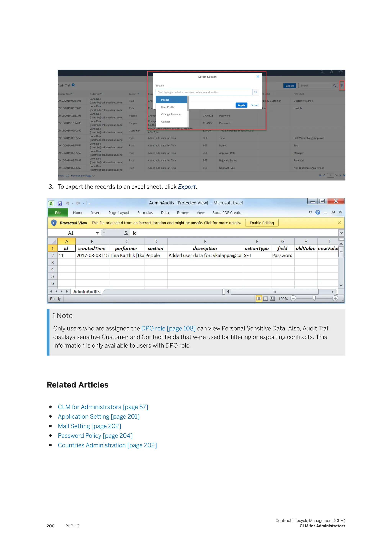
Task: Open the Data ribbon tab
Action: 165,213
